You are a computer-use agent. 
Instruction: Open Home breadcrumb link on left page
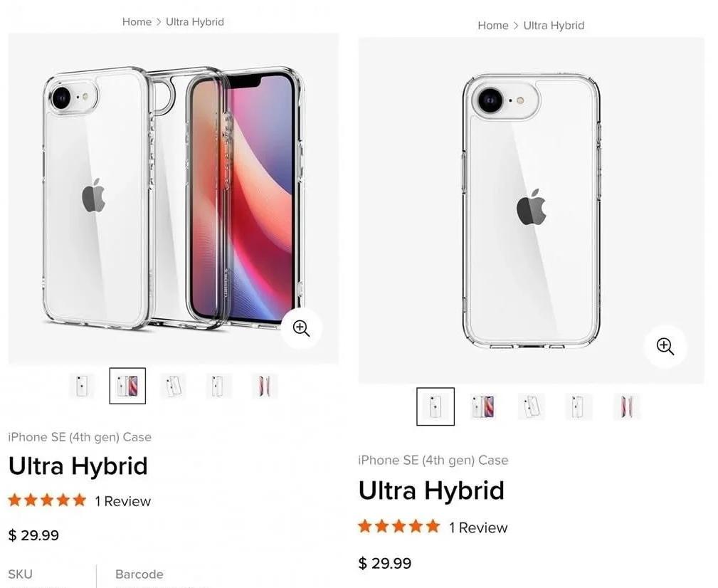137,22
